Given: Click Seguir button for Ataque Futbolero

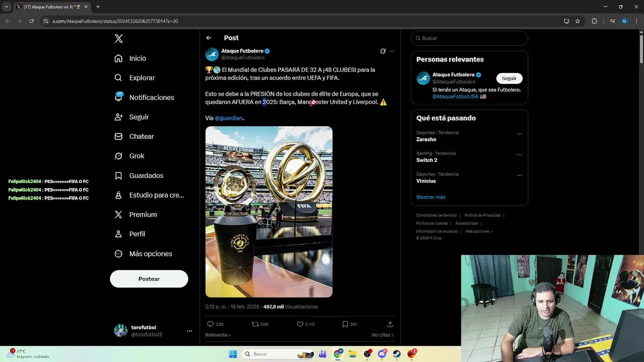Looking at the screenshot, I should [509, 78].
